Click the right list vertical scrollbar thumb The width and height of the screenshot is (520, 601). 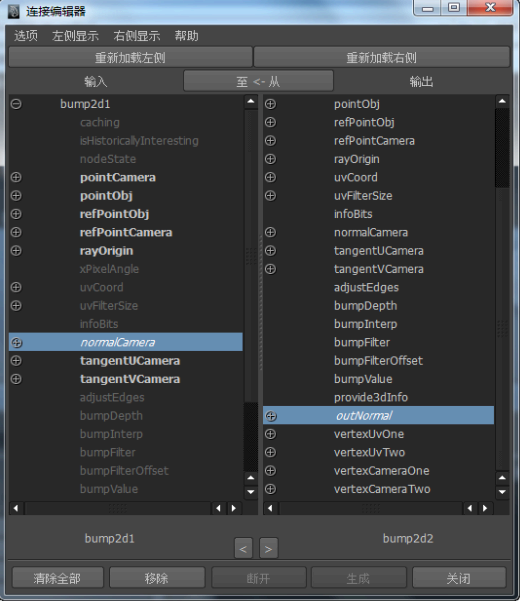tap(502, 148)
